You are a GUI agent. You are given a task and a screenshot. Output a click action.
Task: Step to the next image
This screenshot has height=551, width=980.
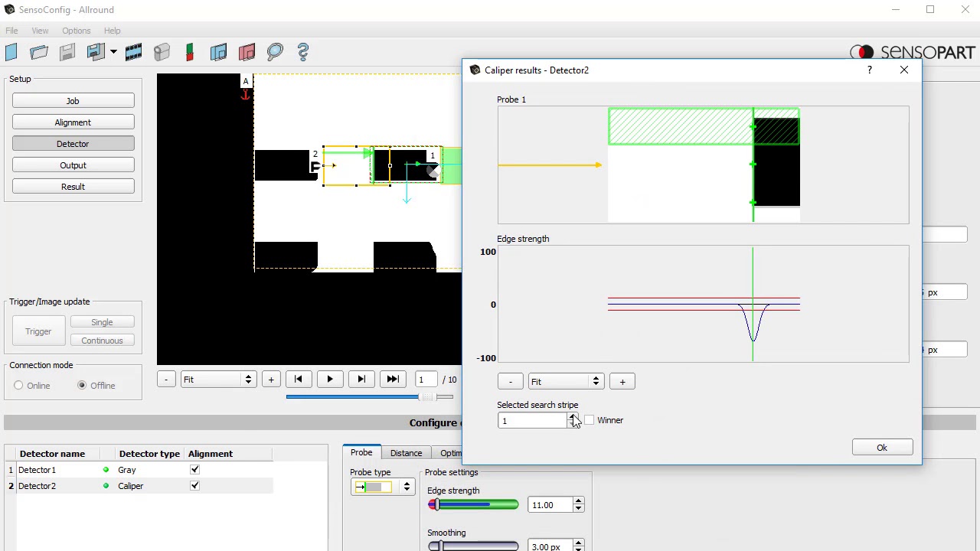361,380
